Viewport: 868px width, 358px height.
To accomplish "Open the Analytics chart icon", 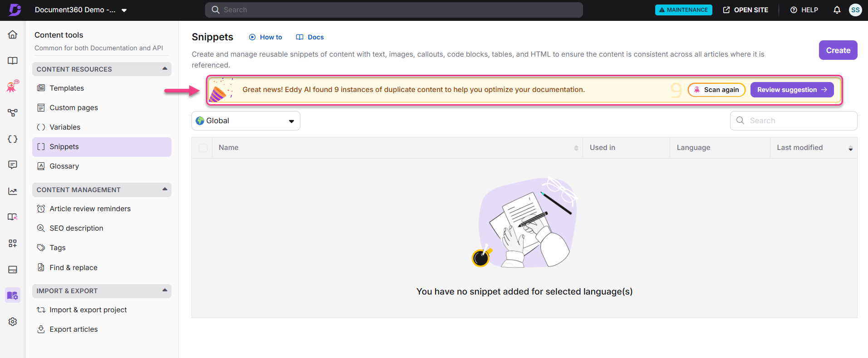I will [x=13, y=191].
